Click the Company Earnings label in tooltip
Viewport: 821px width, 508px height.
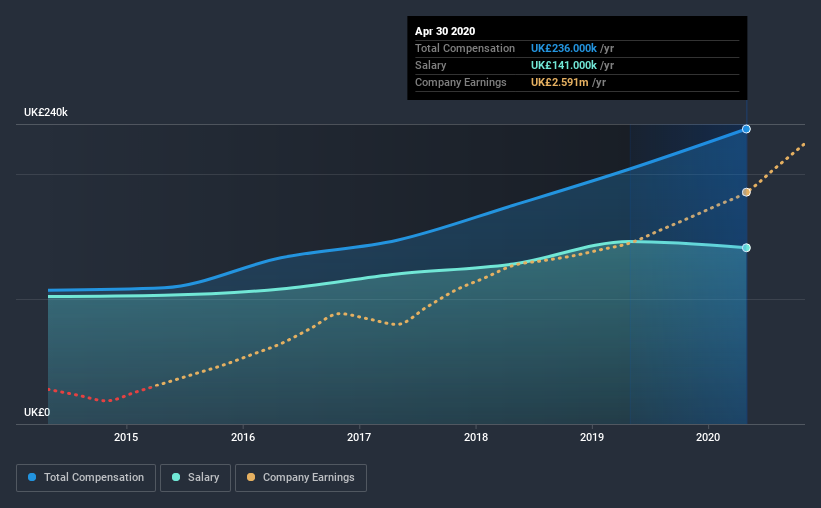[x=461, y=82]
